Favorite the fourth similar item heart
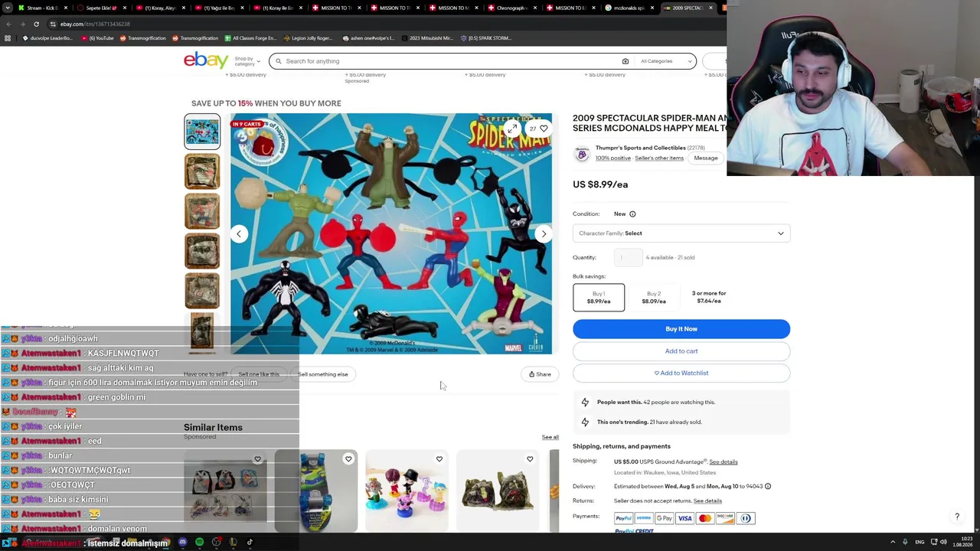This screenshot has height=551, width=980. [x=530, y=460]
